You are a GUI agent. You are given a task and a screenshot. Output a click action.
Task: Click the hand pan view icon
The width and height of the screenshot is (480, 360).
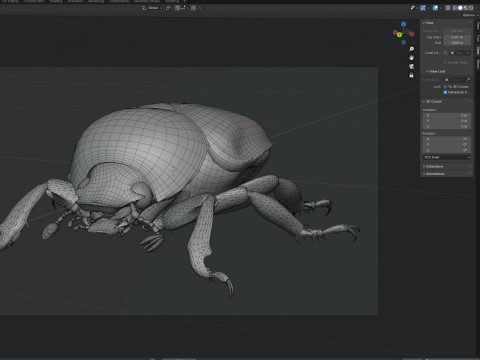click(411, 58)
